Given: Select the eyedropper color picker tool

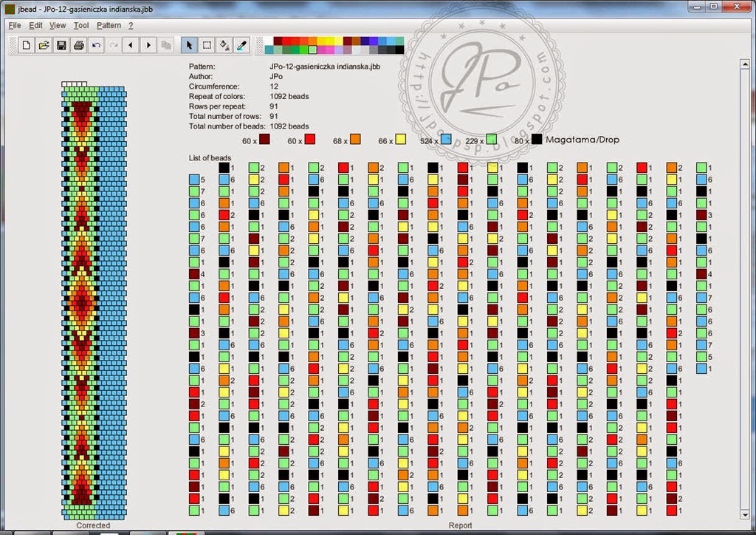Looking at the screenshot, I should pyautogui.click(x=241, y=45).
